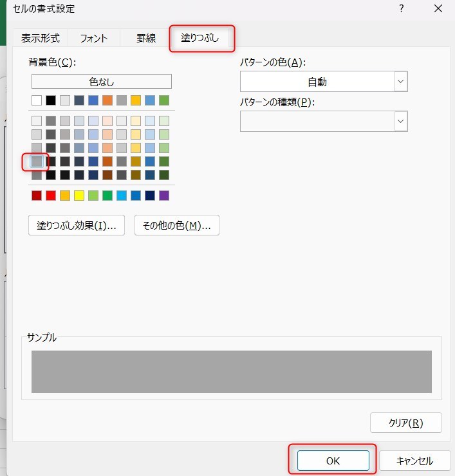Click the キャンセル button
455x476 pixels.
tap(415, 461)
